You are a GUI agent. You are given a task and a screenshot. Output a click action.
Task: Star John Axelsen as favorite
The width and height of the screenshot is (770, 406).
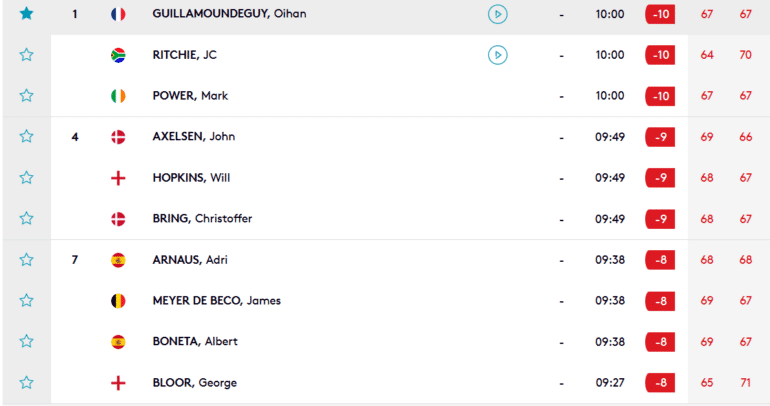pos(27,136)
